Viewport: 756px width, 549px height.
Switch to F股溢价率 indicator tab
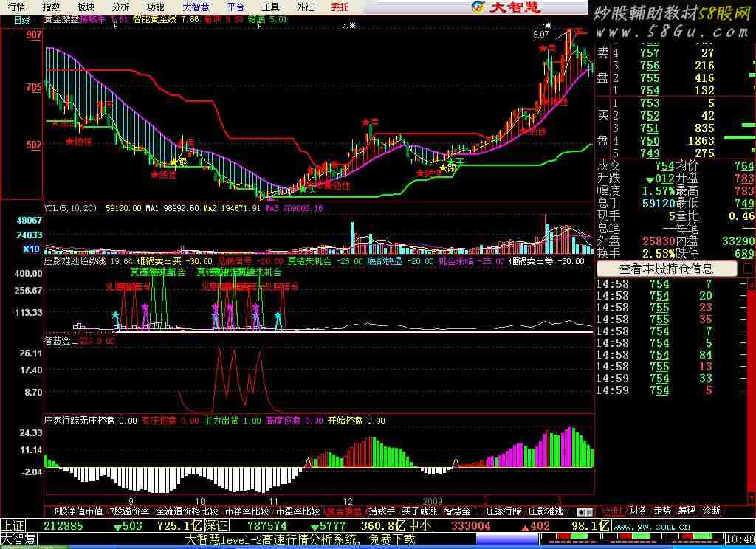pos(130,511)
